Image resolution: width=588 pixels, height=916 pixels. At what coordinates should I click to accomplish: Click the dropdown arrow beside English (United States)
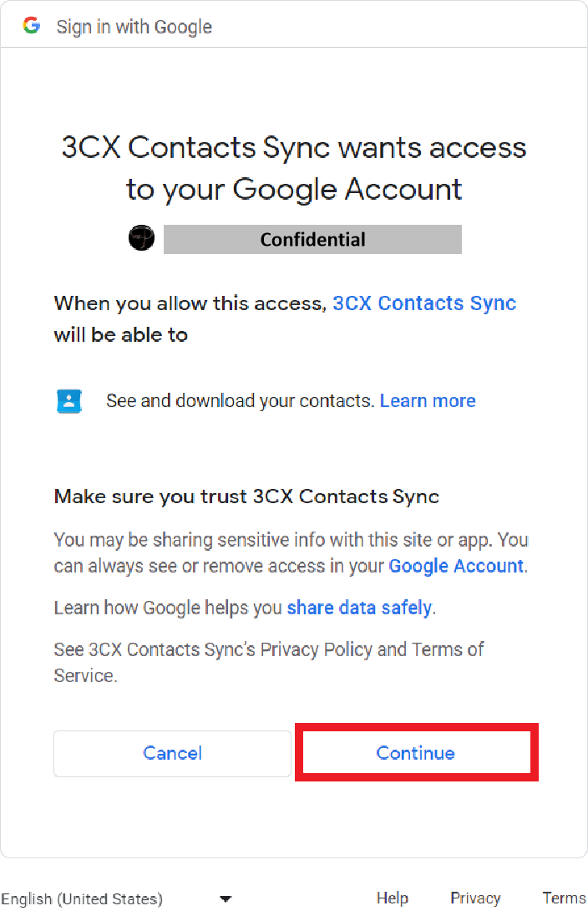[x=226, y=898]
